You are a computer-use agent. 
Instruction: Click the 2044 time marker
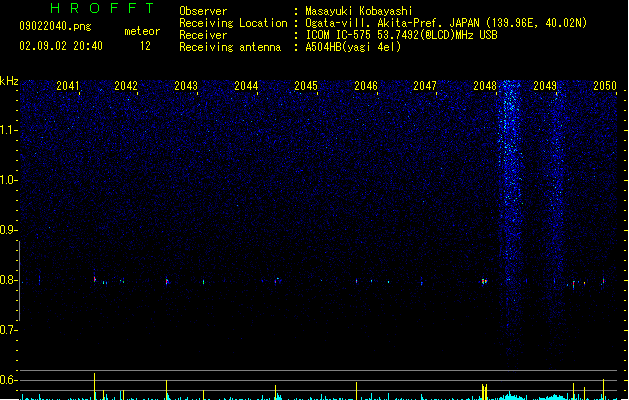[246, 86]
